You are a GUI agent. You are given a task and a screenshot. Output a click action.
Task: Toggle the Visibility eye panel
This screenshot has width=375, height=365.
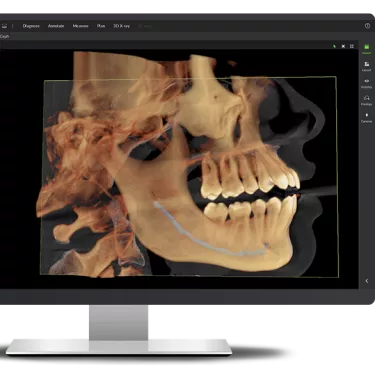tap(366, 83)
